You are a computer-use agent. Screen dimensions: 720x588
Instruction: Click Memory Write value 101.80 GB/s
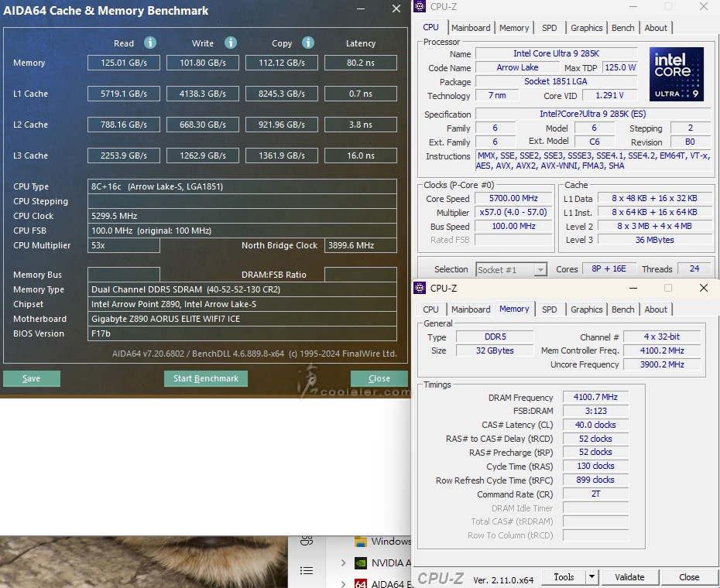(203, 63)
